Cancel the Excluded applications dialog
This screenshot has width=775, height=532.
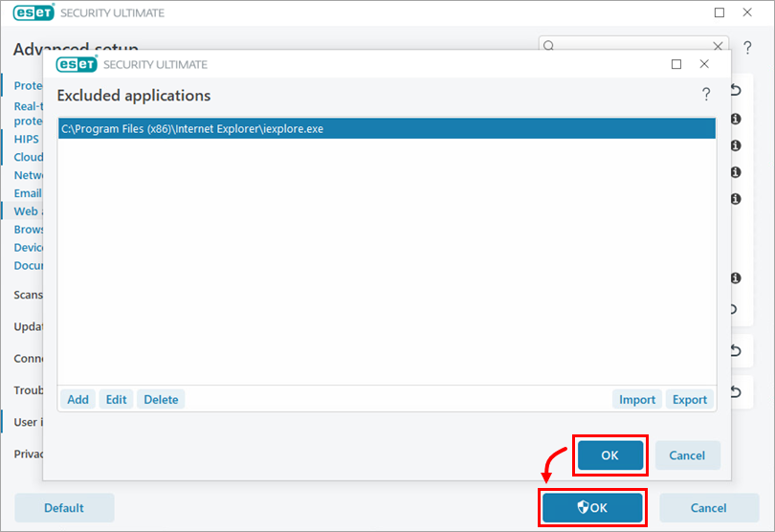pyautogui.click(x=687, y=455)
